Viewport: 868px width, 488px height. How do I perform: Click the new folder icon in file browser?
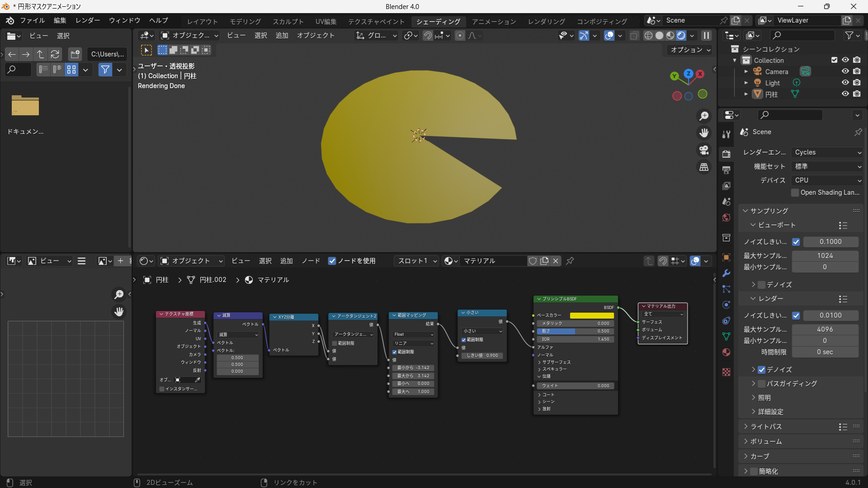[75, 54]
